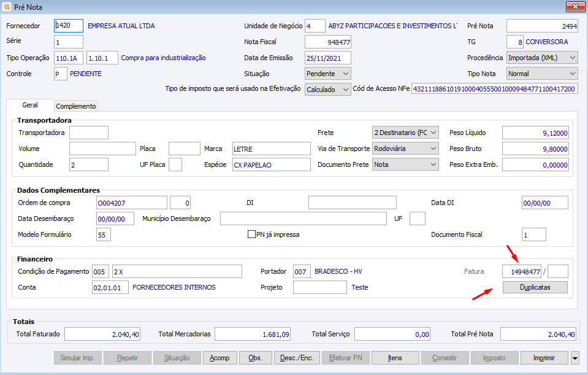Image resolution: width=588 pixels, height=375 pixels.
Task: Click the DI input field
Action: [353, 203]
